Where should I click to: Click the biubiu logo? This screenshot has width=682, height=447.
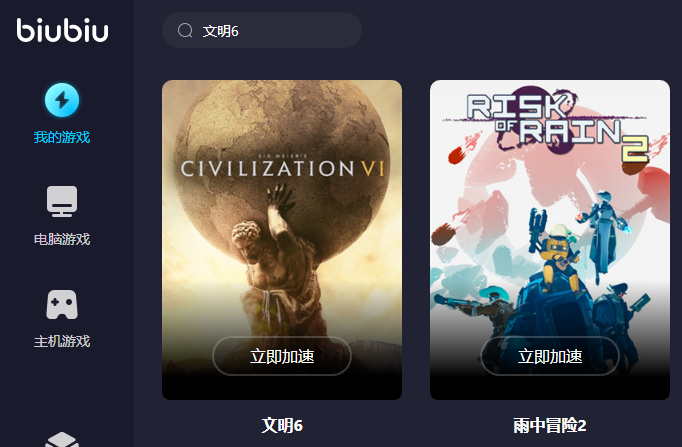tap(62, 30)
